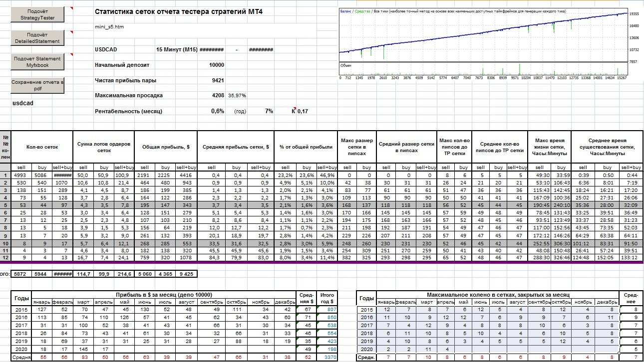Select the Объем label in chart
This screenshot has width=644, height=362.
tap(345, 65)
